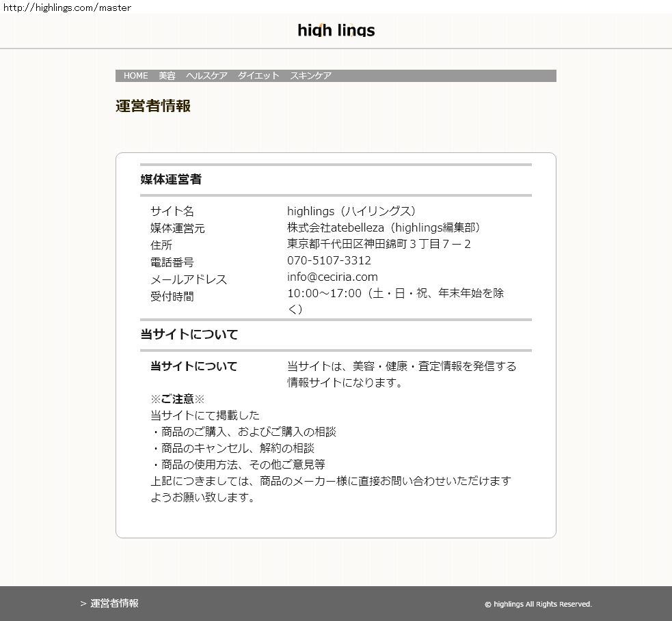This screenshot has width=672, height=621.
Task: Select the line ようお願い致します。
Action: 204,497
